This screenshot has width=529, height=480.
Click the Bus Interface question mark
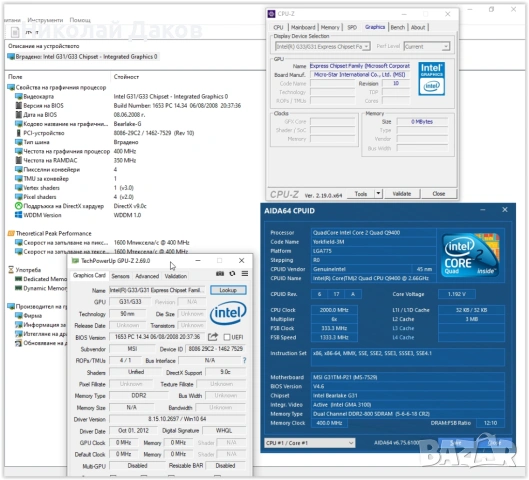(245, 361)
